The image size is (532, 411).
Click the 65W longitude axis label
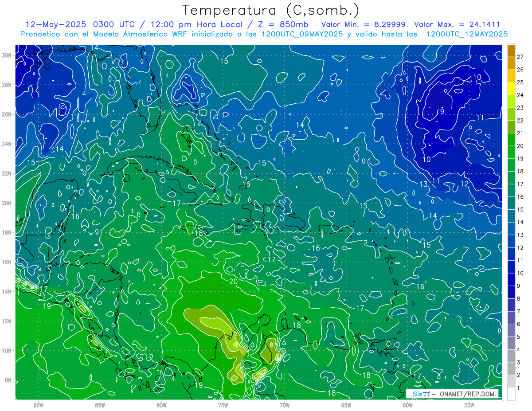(346, 405)
